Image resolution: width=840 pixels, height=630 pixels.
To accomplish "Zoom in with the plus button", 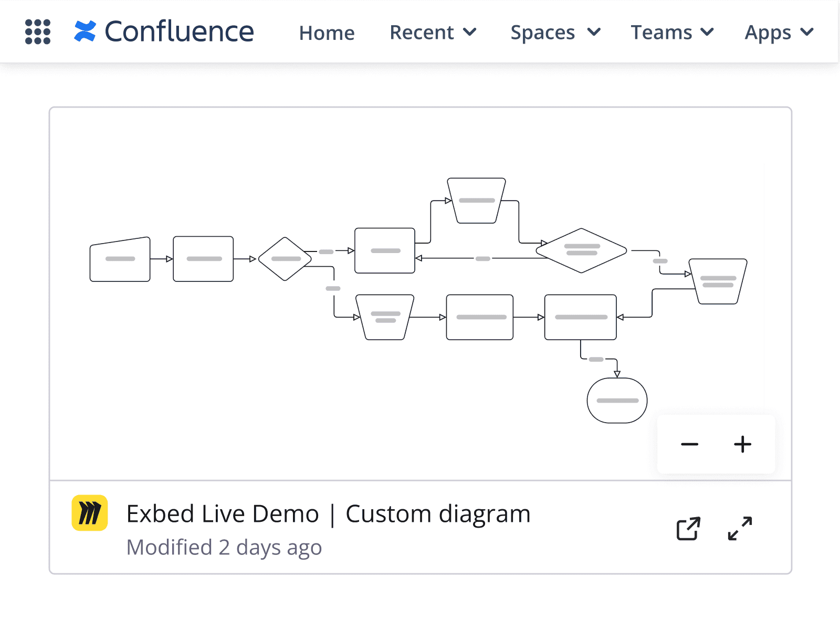I will (x=742, y=444).
